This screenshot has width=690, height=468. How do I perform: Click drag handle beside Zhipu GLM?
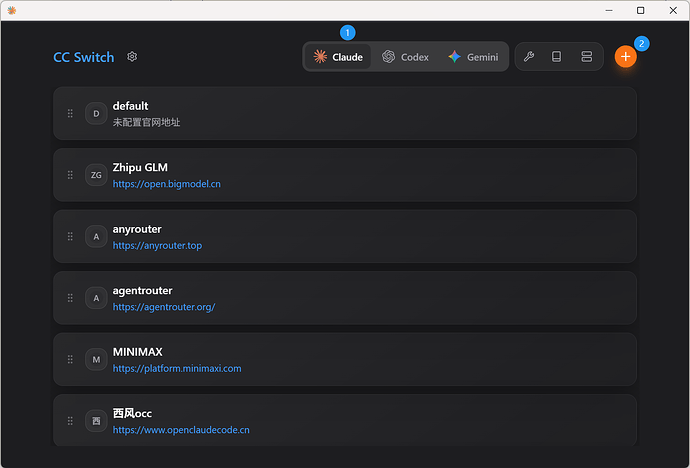tap(70, 175)
